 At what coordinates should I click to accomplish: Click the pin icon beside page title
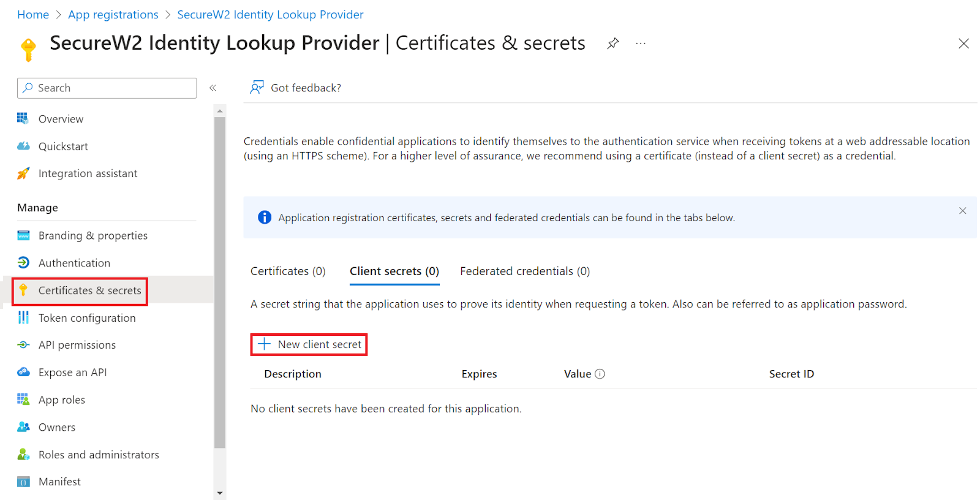(612, 44)
